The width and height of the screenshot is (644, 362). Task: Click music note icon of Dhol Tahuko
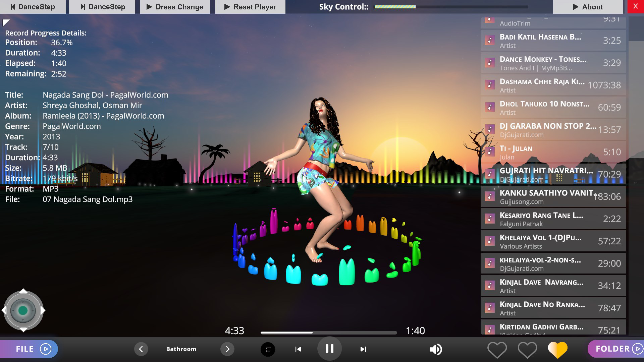pos(490,107)
